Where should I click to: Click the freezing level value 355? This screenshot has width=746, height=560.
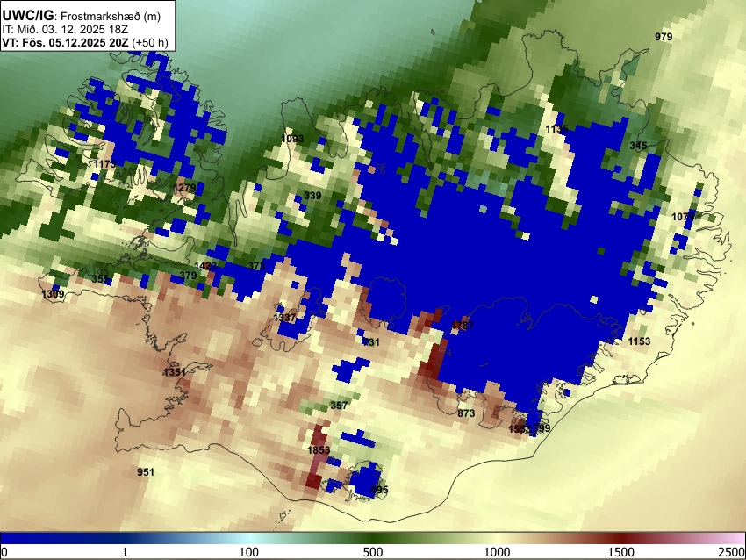pyautogui.click(x=100, y=279)
